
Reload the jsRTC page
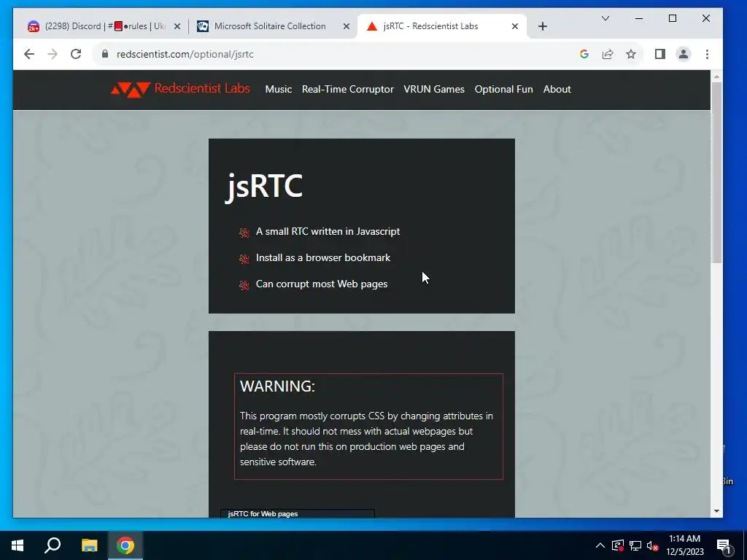[76, 54]
